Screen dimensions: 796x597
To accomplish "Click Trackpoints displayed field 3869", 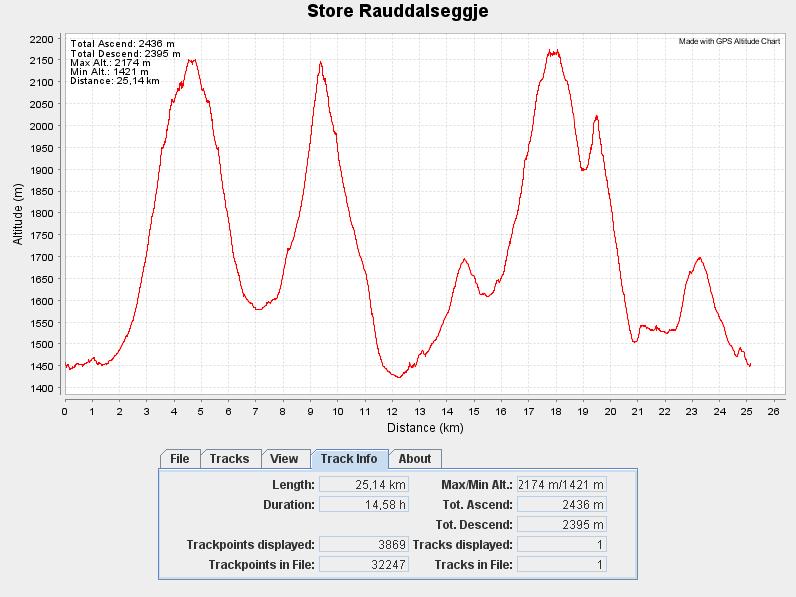I will pos(363,545).
